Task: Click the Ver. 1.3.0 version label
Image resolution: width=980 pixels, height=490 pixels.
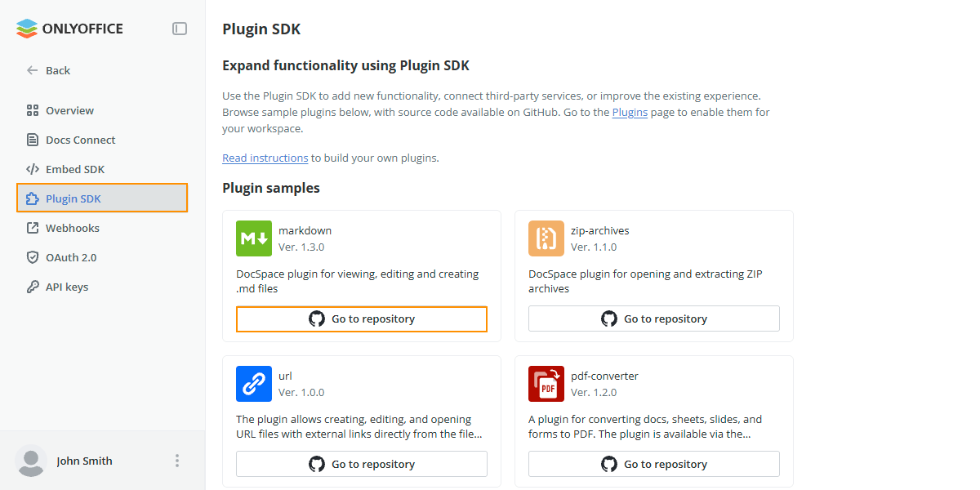Action: tap(301, 247)
